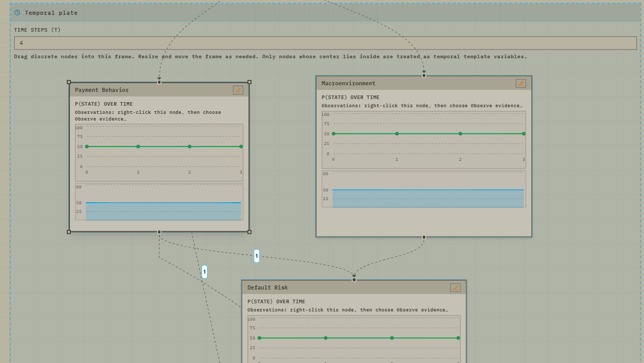Select the Macroenvironment node title
The height and width of the screenshot is (363, 644).
[x=348, y=83]
